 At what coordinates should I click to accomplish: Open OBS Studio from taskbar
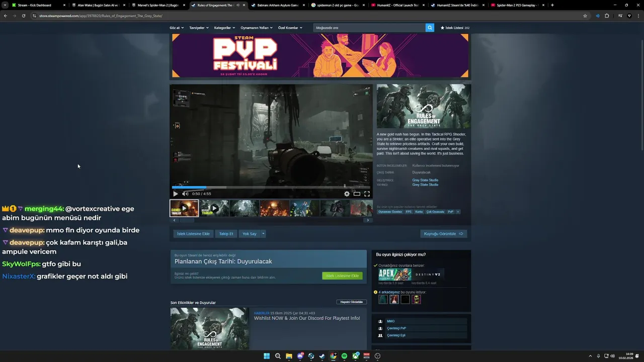point(377,356)
